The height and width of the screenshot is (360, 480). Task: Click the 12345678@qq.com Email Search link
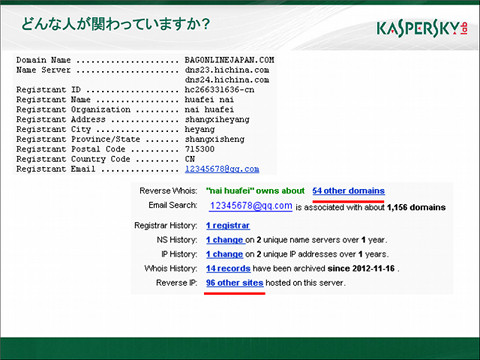(251, 206)
